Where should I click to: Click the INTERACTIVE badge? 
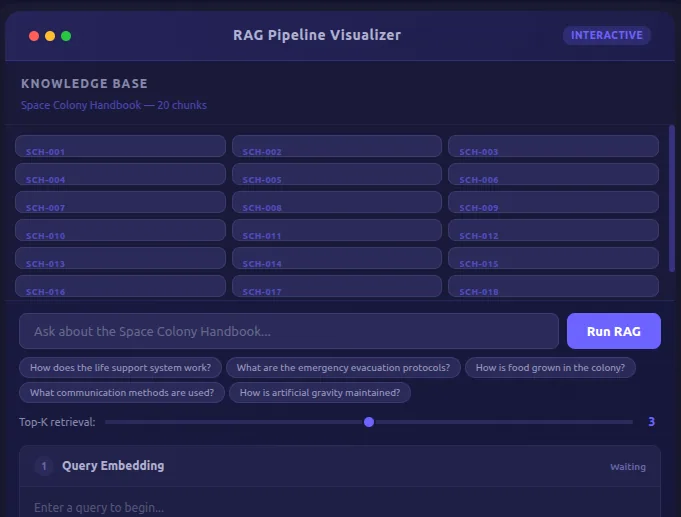coord(606,35)
